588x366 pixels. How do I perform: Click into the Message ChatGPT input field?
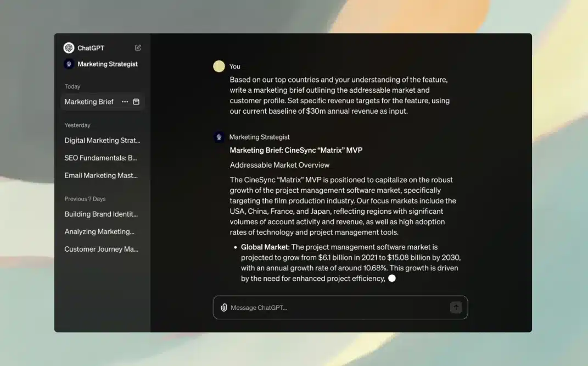pyautogui.click(x=335, y=308)
